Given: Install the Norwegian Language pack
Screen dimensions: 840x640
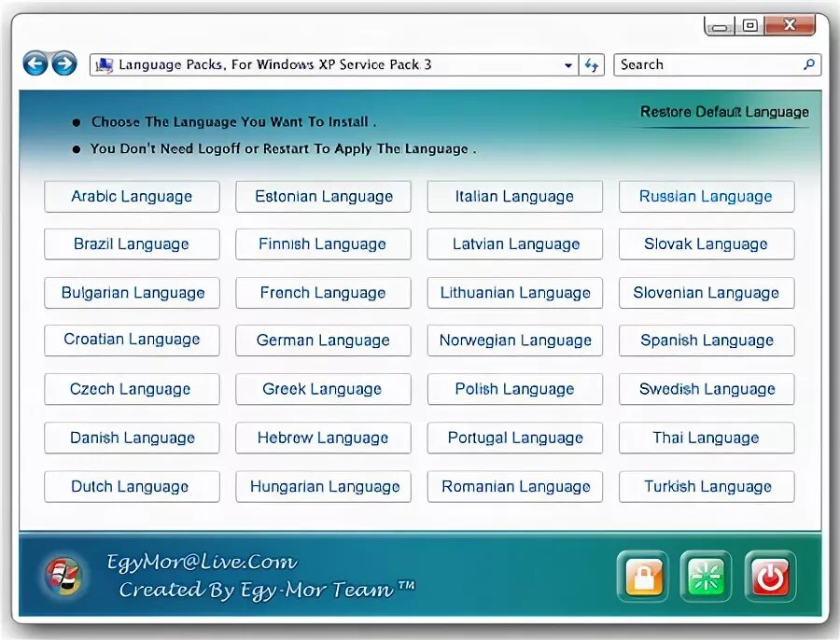Looking at the screenshot, I should [515, 341].
